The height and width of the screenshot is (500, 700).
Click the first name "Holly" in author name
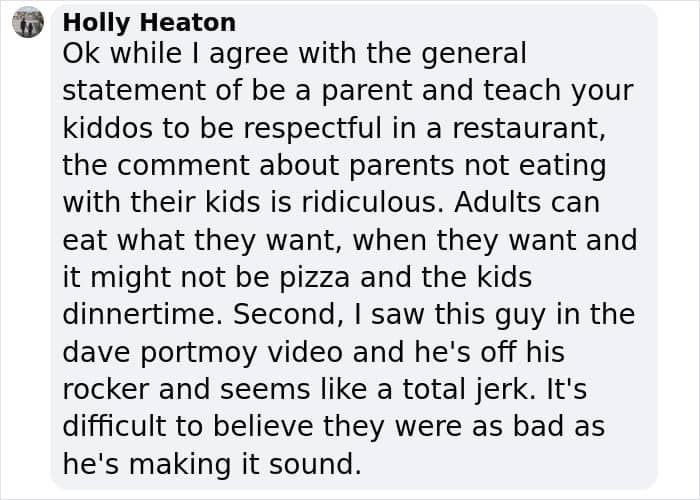(x=97, y=22)
